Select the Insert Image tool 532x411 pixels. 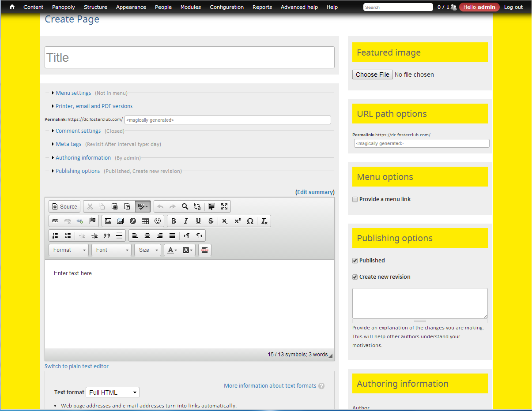pyautogui.click(x=108, y=220)
